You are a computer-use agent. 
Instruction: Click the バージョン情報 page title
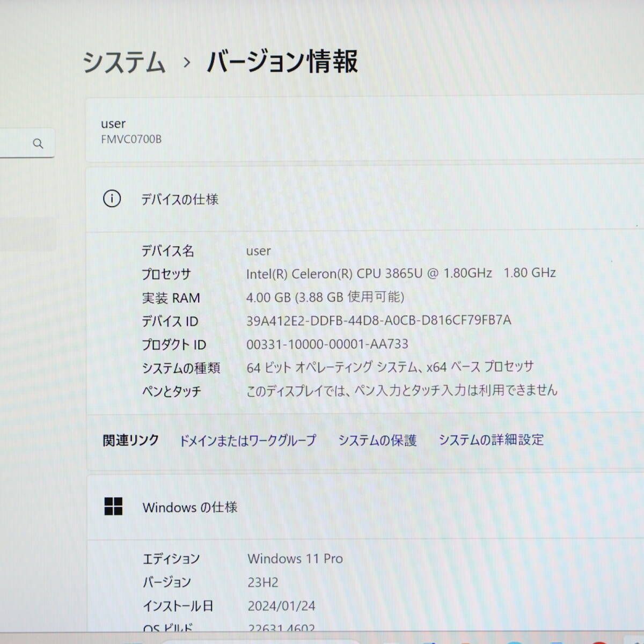point(282,62)
